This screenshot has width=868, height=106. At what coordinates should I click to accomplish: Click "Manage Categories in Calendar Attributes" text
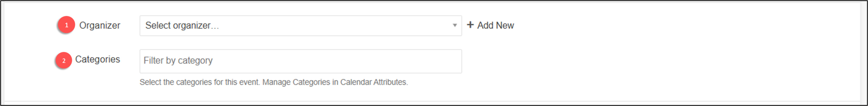335,82
